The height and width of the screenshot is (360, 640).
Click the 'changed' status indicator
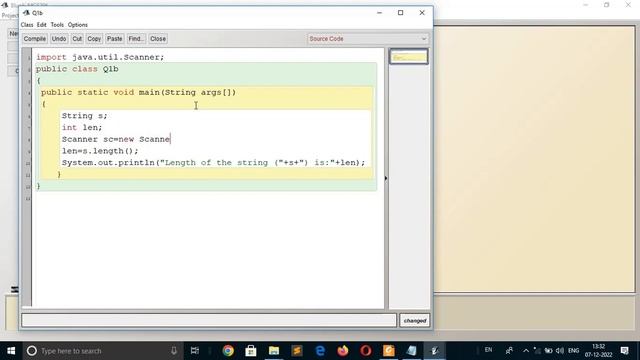click(x=415, y=321)
